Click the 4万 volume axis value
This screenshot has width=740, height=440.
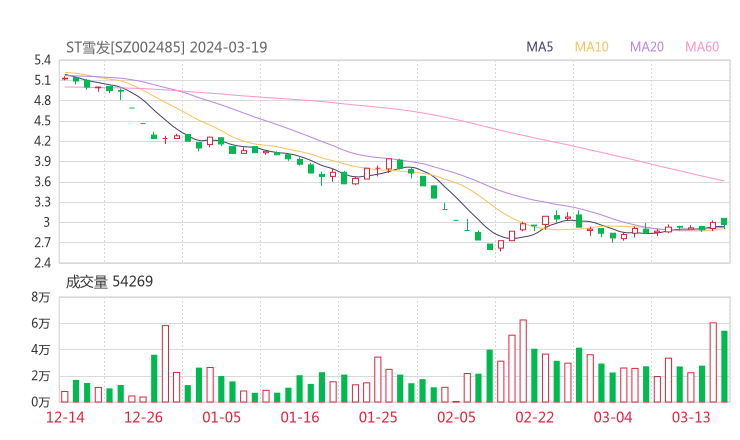tap(41, 350)
